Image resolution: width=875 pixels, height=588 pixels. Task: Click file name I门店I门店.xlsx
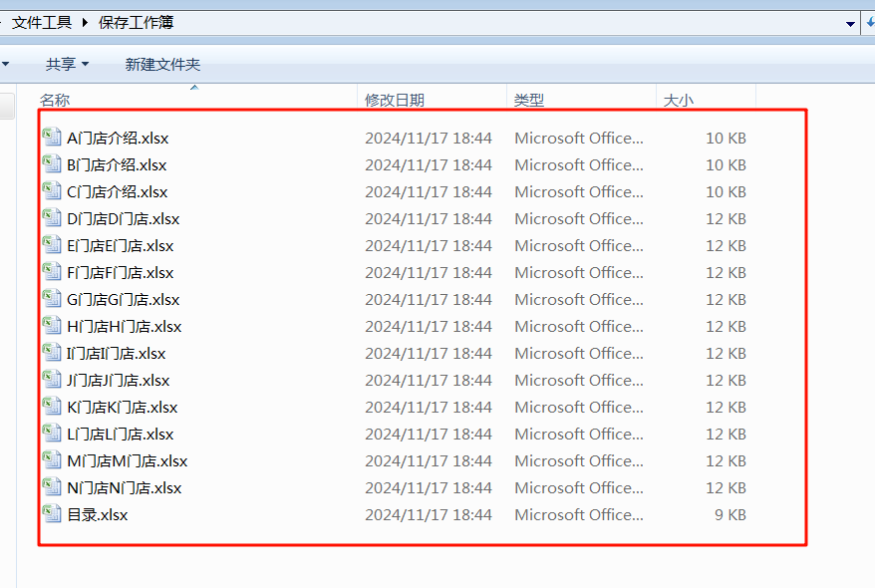point(116,353)
